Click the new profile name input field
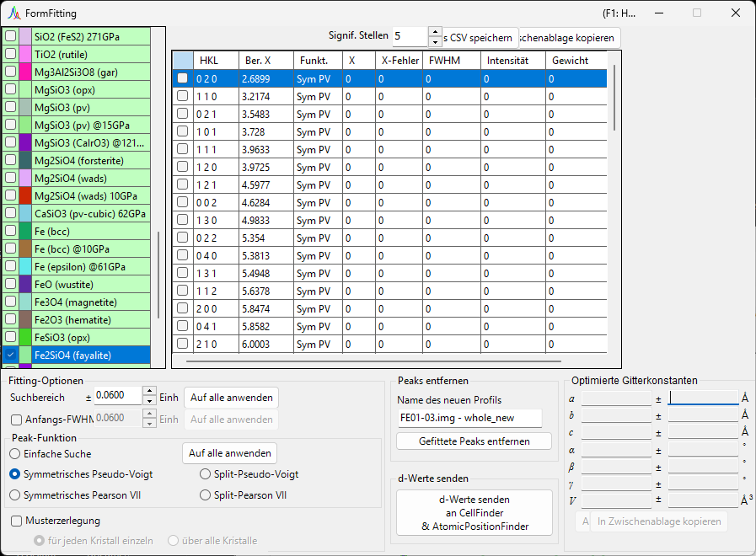This screenshot has height=556, width=756. pos(469,418)
